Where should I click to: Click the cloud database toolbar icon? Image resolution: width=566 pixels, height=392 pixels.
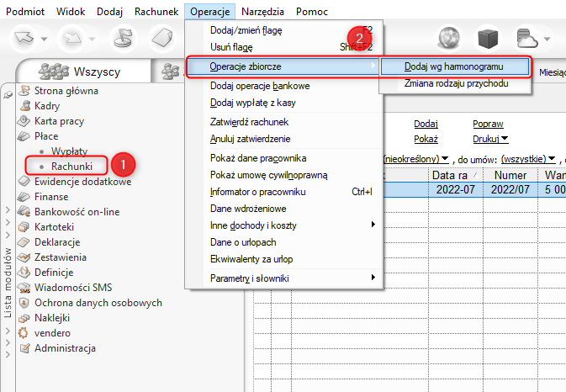click(x=527, y=38)
